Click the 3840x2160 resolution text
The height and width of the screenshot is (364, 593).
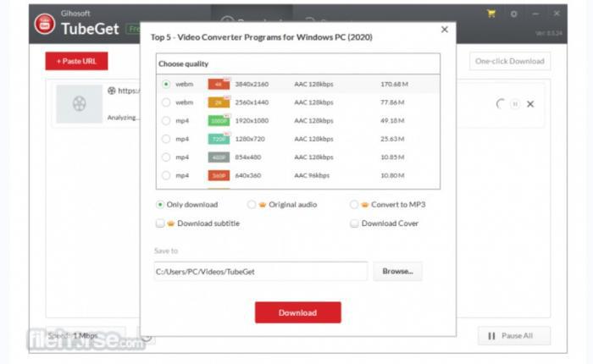pyautogui.click(x=252, y=84)
